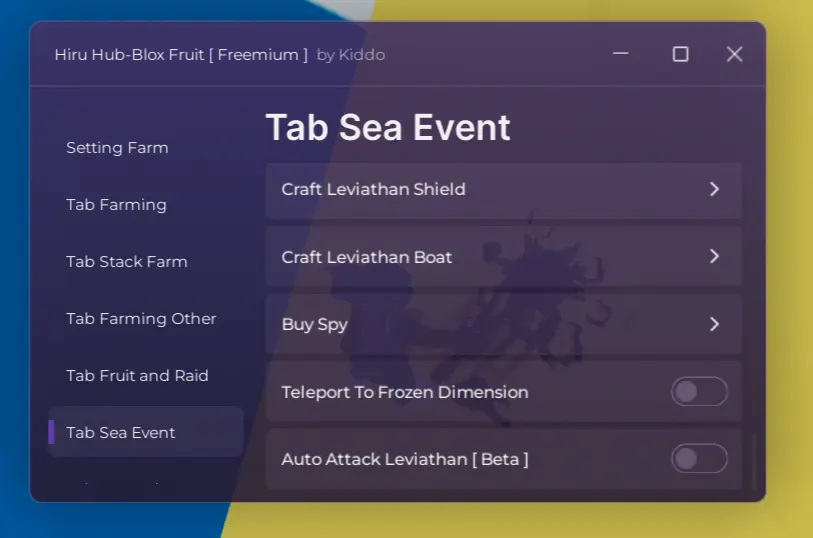This screenshot has width=813, height=538.
Task: Click the Craft Leviathan Shield label
Action: 373,189
